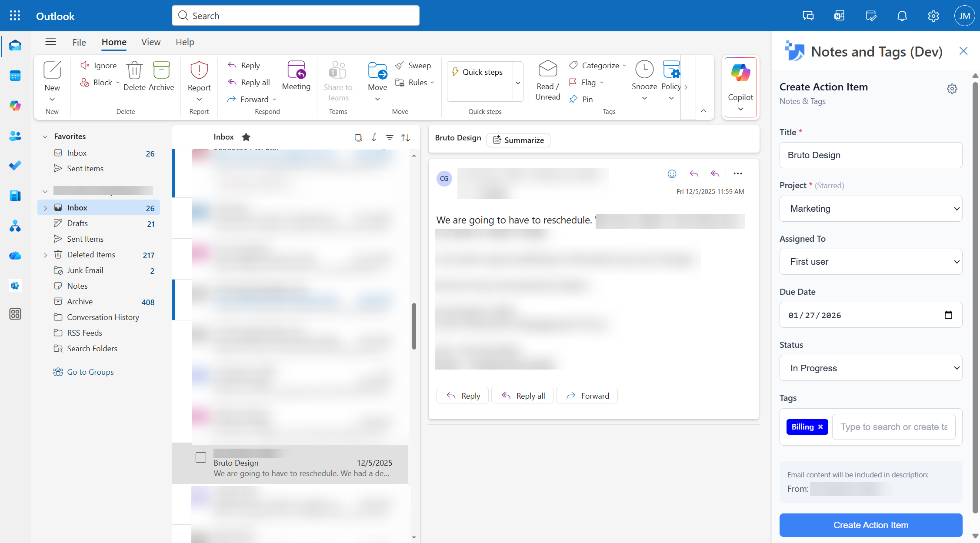
Task: Add an emoji reaction to the email
Action: pyautogui.click(x=672, y=173)
